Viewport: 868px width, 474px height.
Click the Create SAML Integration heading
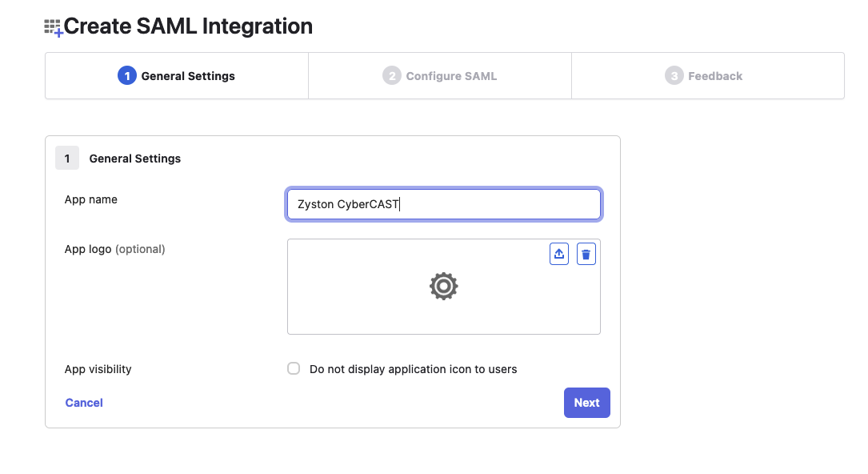[188, 26]
